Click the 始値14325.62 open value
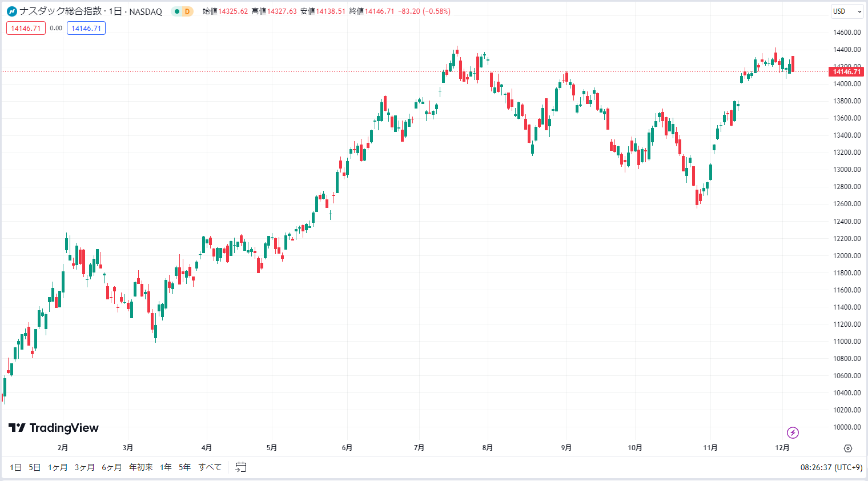 point(226,11)
